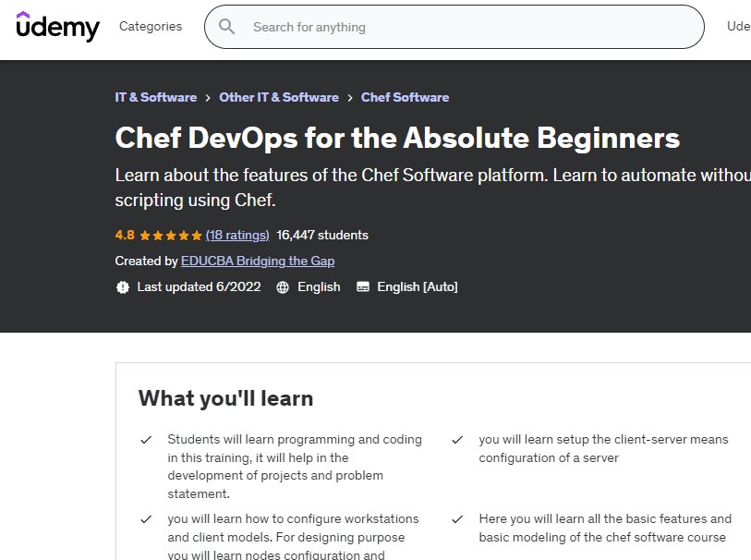This screenshot has height=560, width=751.
Task: Click the Udemy logo
Action: pos(57,27)
